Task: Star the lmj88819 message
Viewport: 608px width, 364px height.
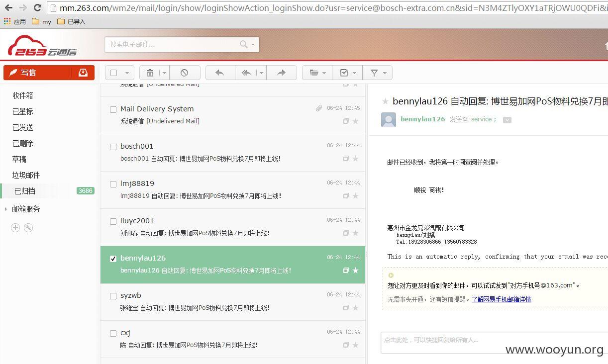Action: [355, 196]
